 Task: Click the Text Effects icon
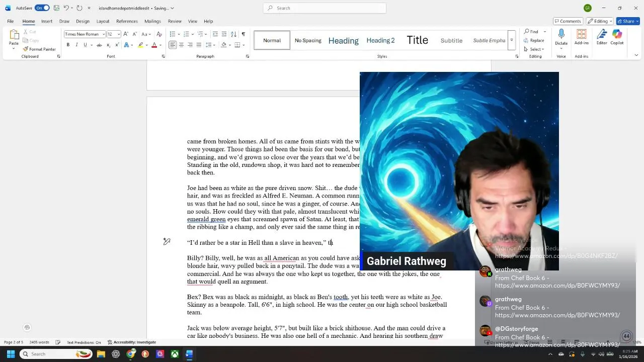[127, 45]
